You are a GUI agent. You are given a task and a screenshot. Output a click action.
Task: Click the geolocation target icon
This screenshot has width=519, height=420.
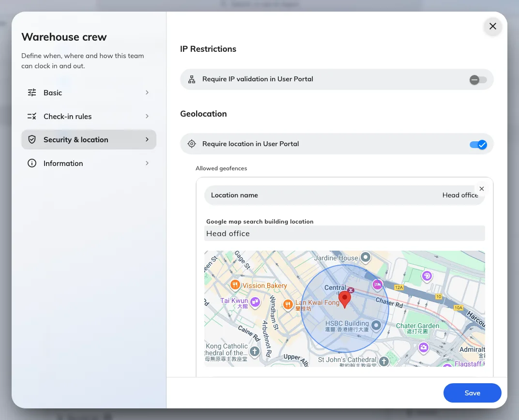[192, 144]
